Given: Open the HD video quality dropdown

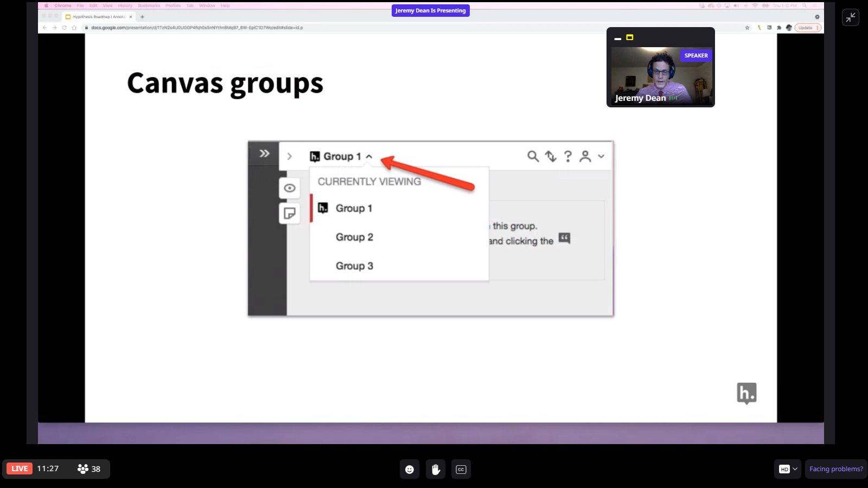Looking at the screenshot, I should [x=788, y=469].
